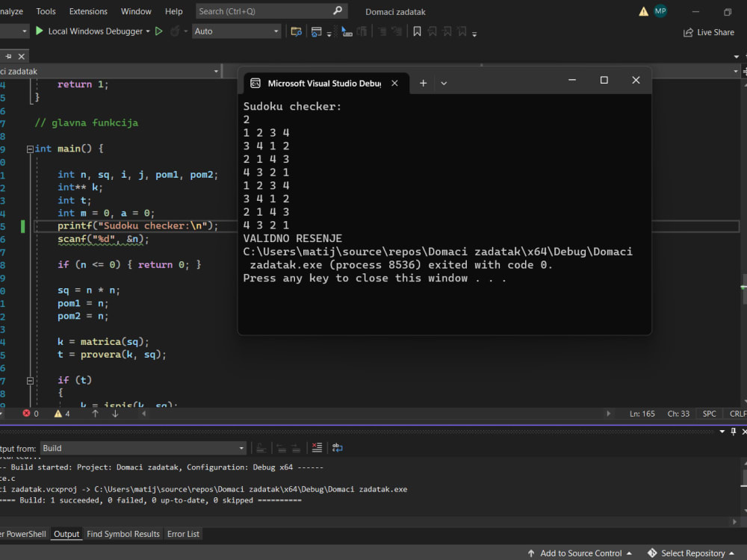Open the Extensions menu
Viewport: 747px width, 560px height.
click(x=87, y=11)
